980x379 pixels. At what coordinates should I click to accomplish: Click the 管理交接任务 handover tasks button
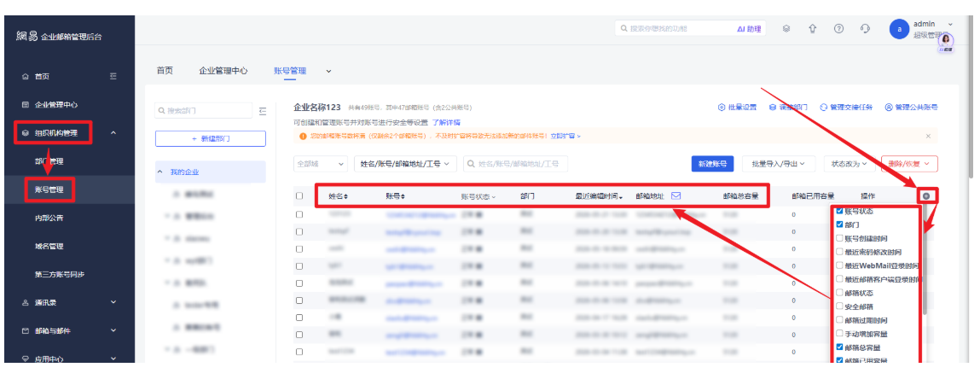coord(846,108)
